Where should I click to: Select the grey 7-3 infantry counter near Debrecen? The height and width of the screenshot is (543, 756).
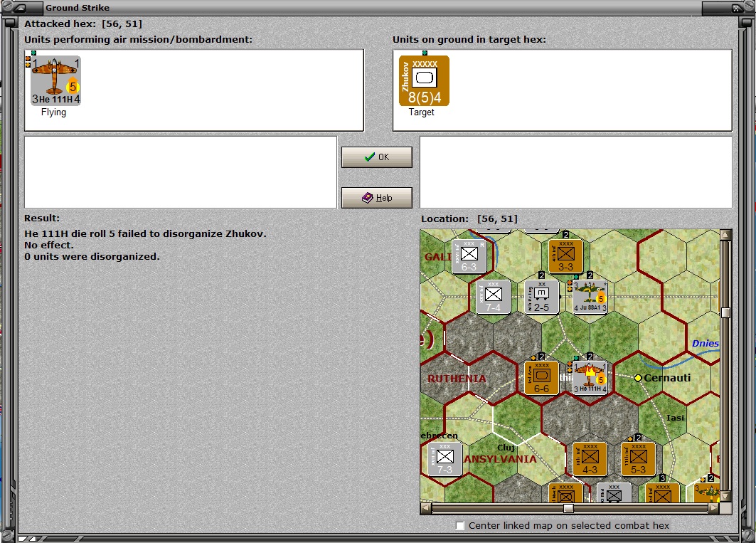coord(444,459)
